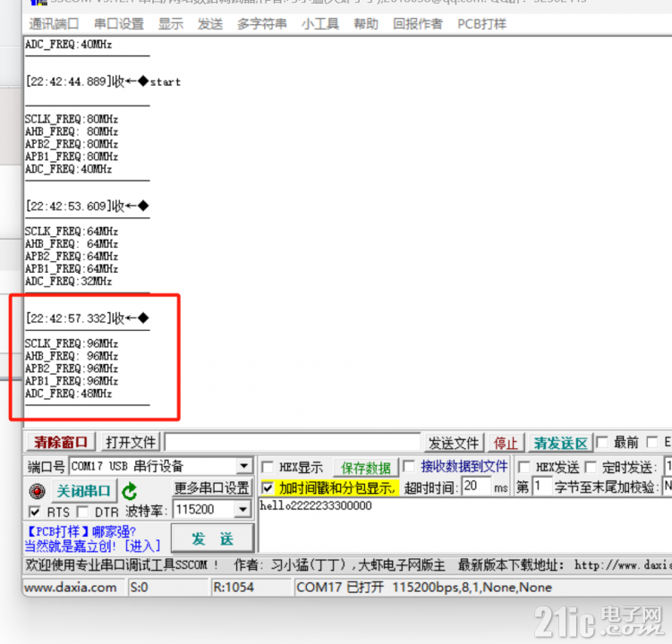
Task: Click the [22:42:44.889] start log line
Action: (103, 81)
